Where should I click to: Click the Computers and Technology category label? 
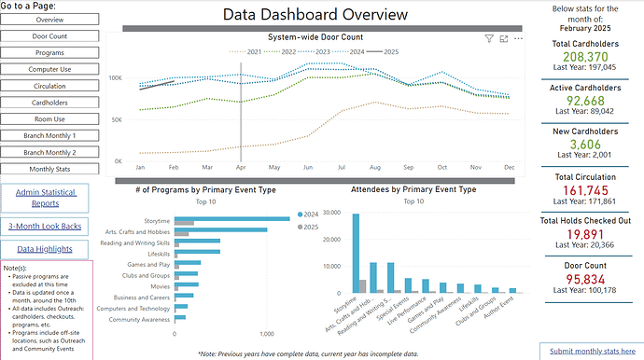click(133, 309)
